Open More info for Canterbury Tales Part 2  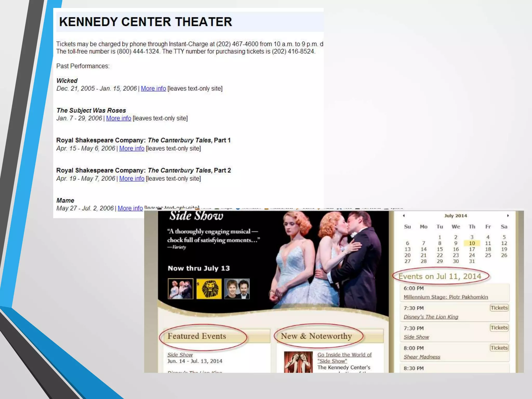click(x=132, y=179)
